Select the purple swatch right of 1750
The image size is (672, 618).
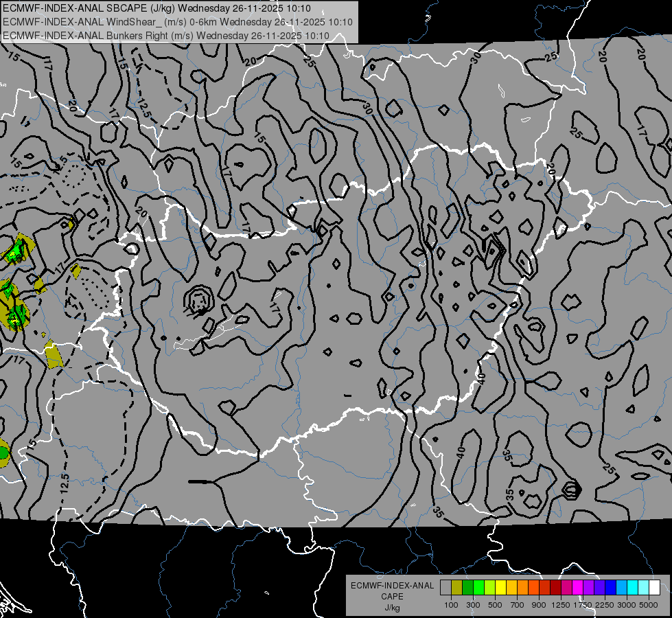(589, 588)
